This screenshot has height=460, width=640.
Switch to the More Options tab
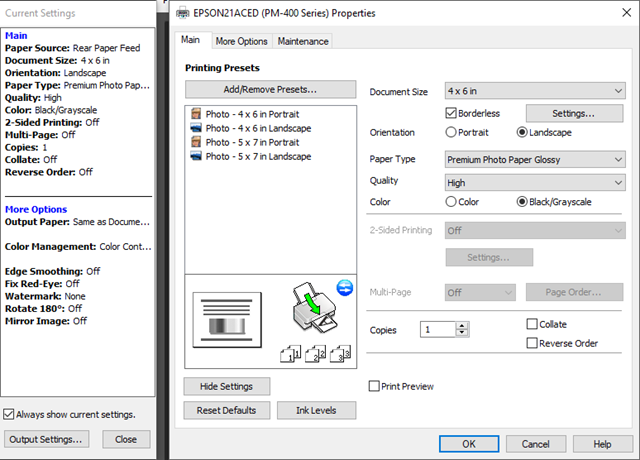pos(242,41)
